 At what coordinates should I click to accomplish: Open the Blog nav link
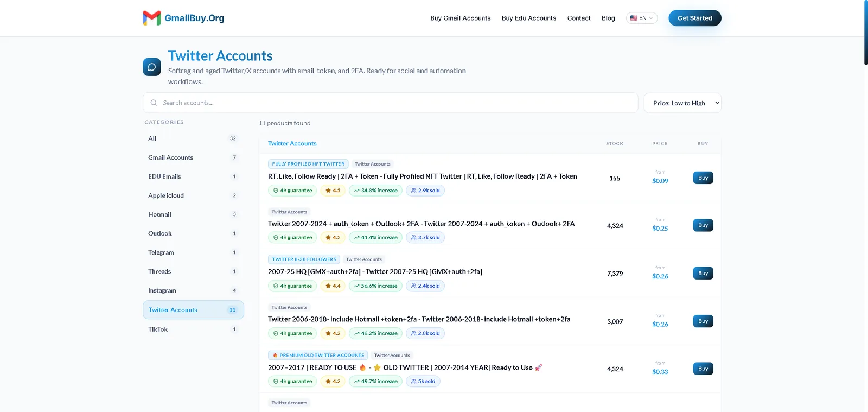point(608,18)
